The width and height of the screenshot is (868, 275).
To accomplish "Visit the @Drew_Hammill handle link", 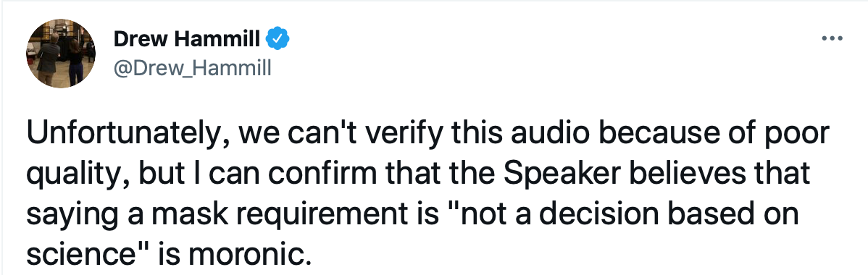I will point(192,68).
